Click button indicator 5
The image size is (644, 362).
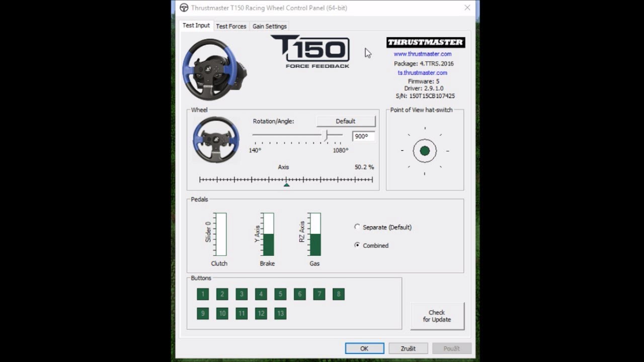(280, 294)
